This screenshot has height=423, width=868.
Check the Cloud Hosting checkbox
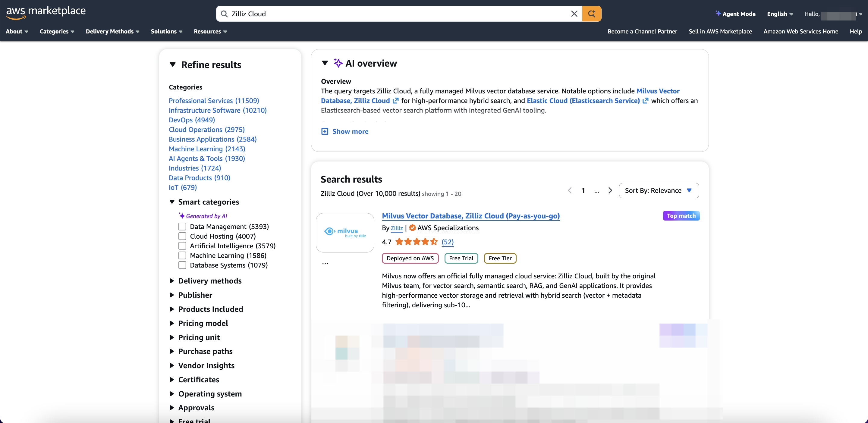(182, 237)
